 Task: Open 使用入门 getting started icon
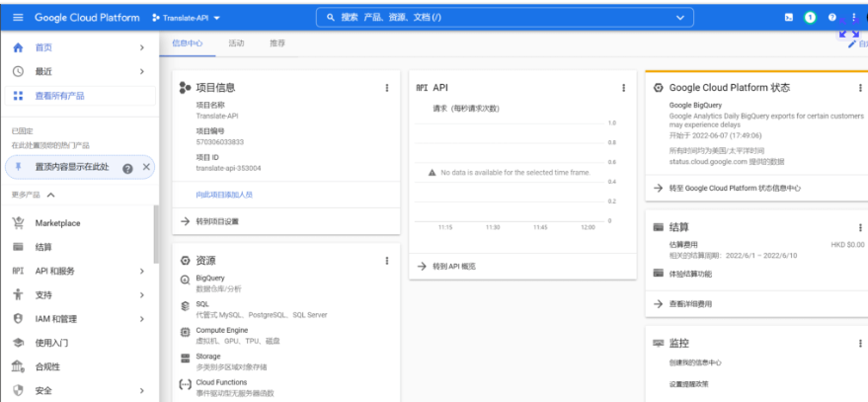(x=18, y=344)
